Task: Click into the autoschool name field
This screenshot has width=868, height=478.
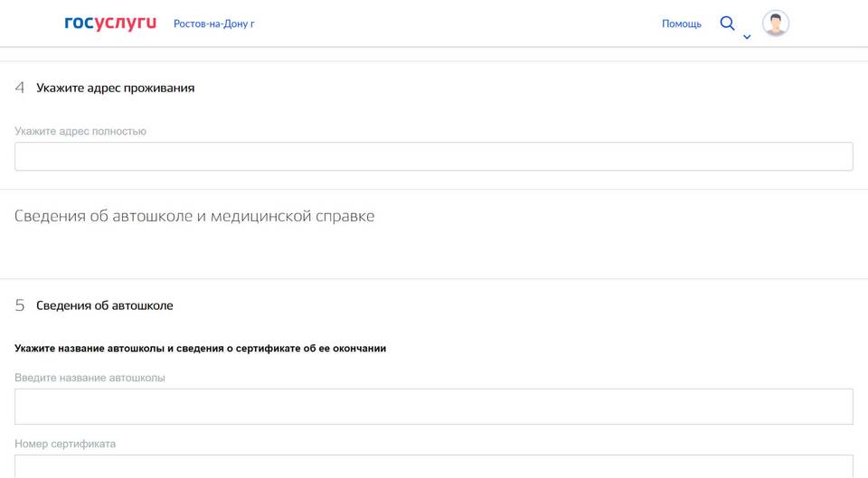Action: [433, 407]
